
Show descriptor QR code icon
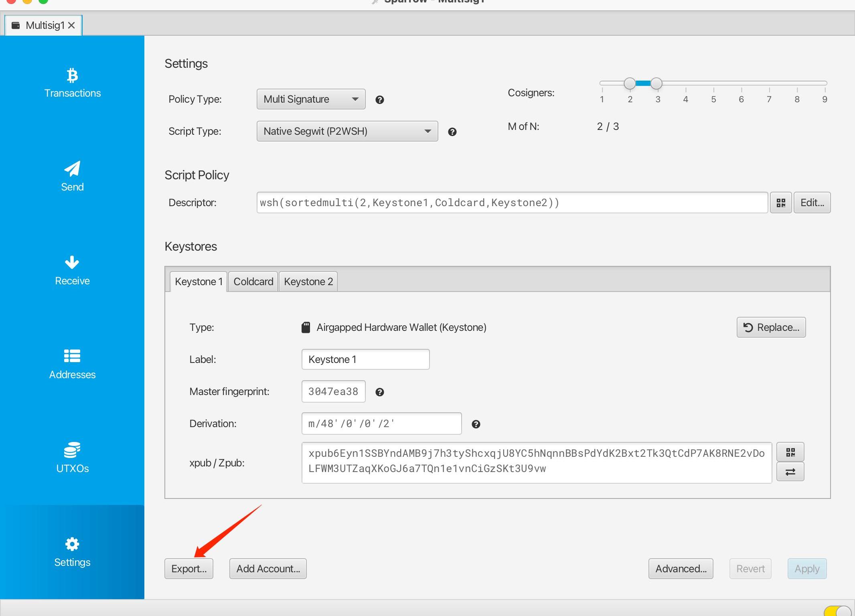[x=780, y=203]
